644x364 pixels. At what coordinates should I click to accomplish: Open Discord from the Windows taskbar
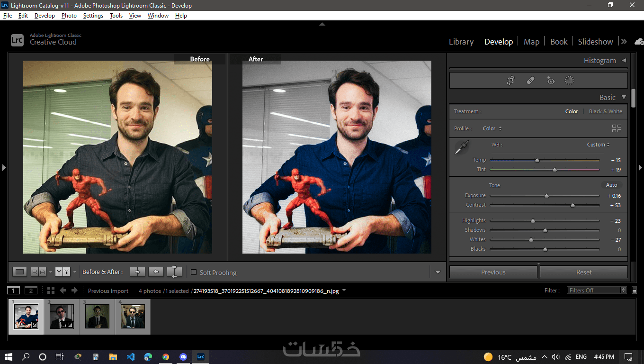point(183,357)
